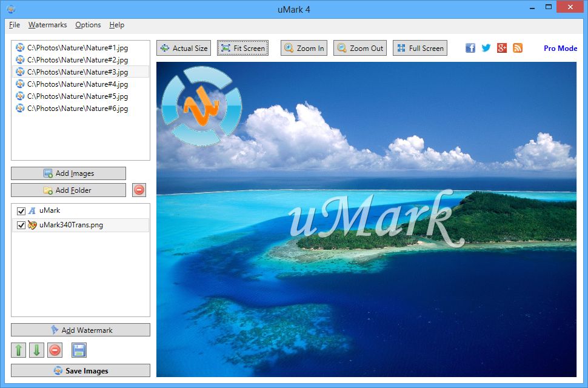Select C:\Photos\Nature\Nature#5.jpg in the list
Image resolution: width=588 pixels, height=388 pixels.
click(81, 96)
